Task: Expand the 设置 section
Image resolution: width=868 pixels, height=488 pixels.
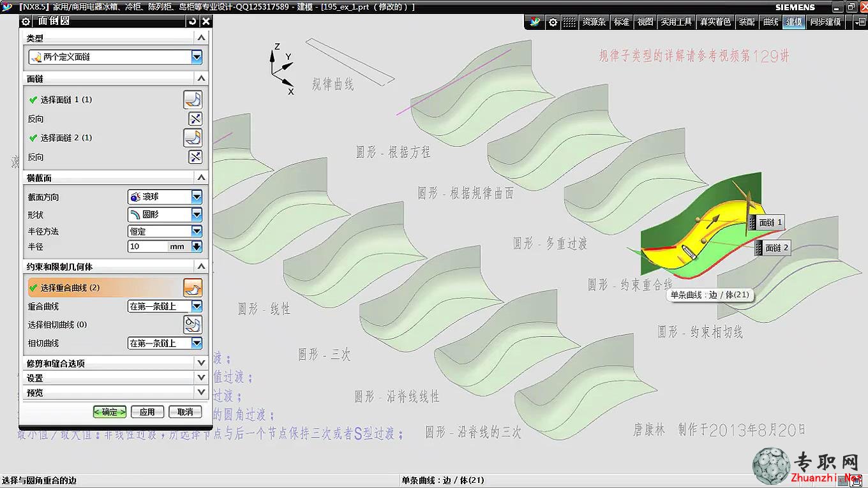Action: 202,378
